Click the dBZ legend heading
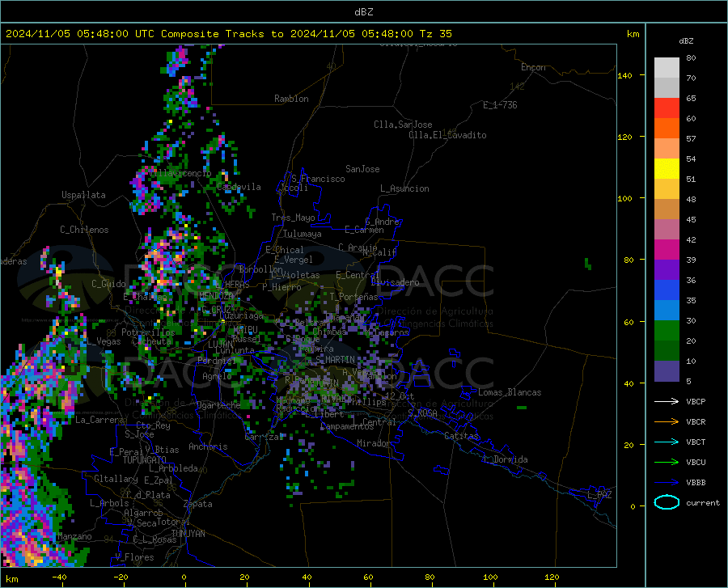The height and width of the screenshot is (588, 728). (686, 40)
